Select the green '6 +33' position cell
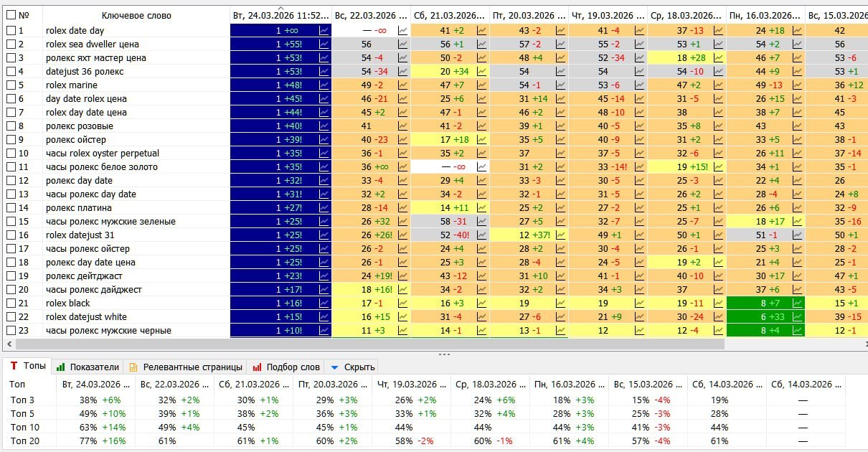The height and width of the screenshot is (452, 868). point(765,317)
